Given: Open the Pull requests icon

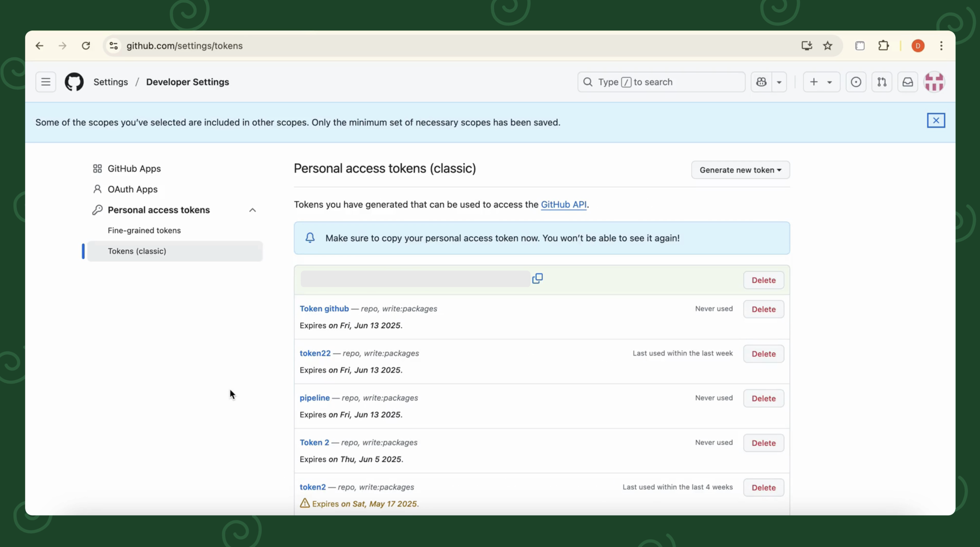Looking at the screenshot, I should (882, 82).
